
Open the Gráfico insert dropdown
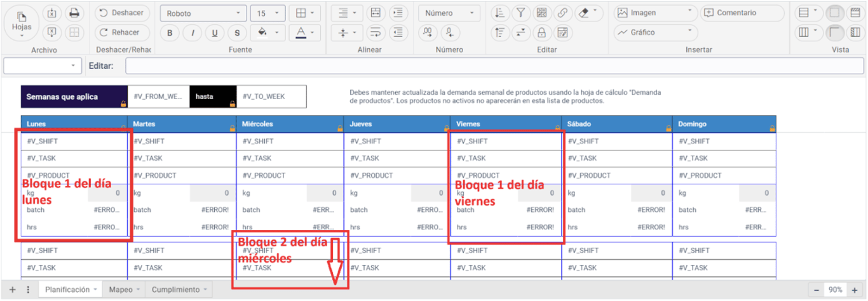655,32
